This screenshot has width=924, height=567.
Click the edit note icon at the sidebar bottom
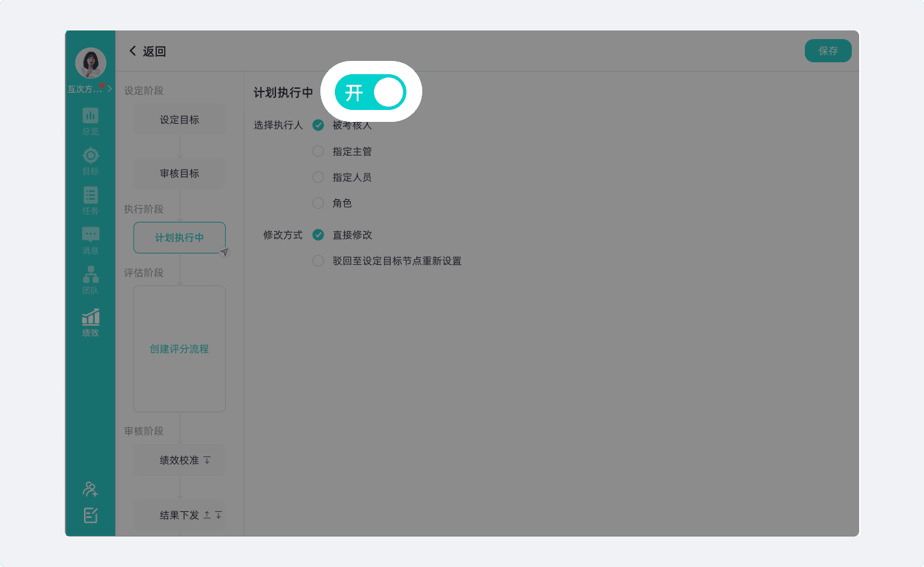click(91, 515)
